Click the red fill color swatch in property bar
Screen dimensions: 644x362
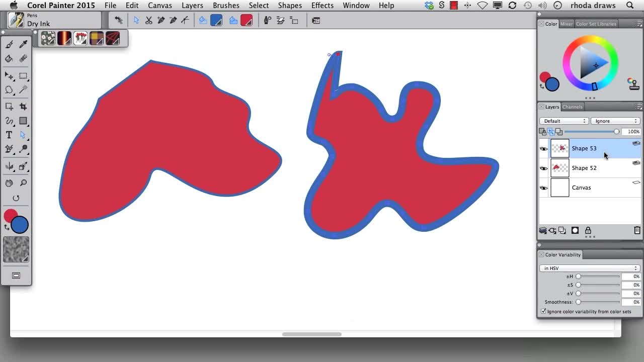click(x=247, y=21)
